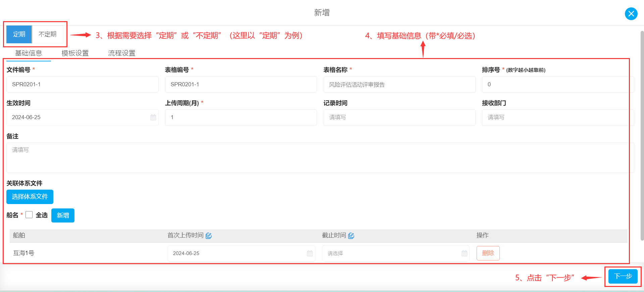This screenshot has width=644, height=292.
Task: Open the 截止时间 请选择 date picker
Action: (396, 253)
